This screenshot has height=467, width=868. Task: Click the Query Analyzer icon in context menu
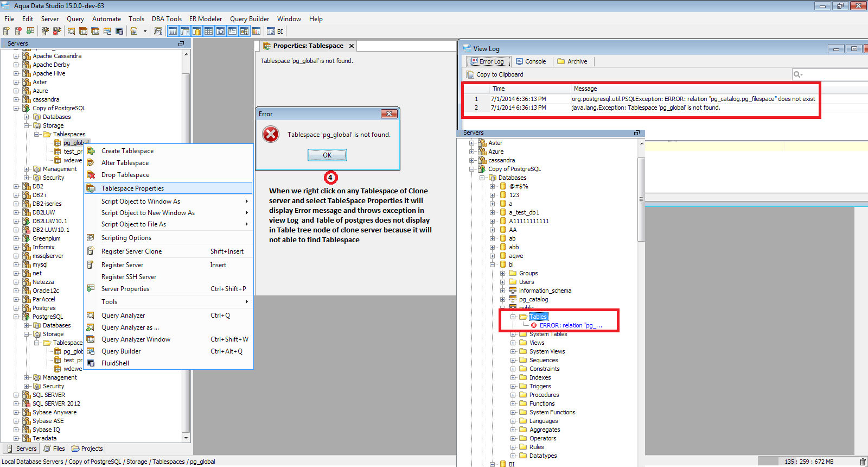(91, 315)
